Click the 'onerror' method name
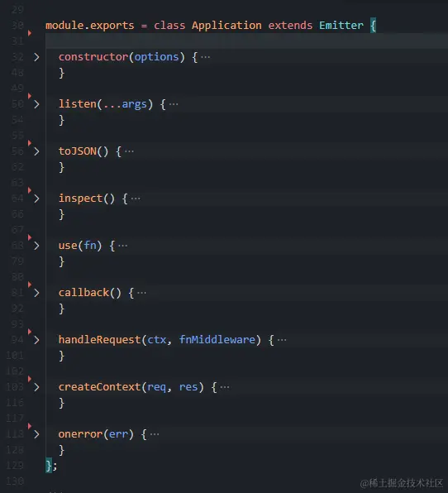The width and height of the screenshot is (448, 493). [81, 434]
